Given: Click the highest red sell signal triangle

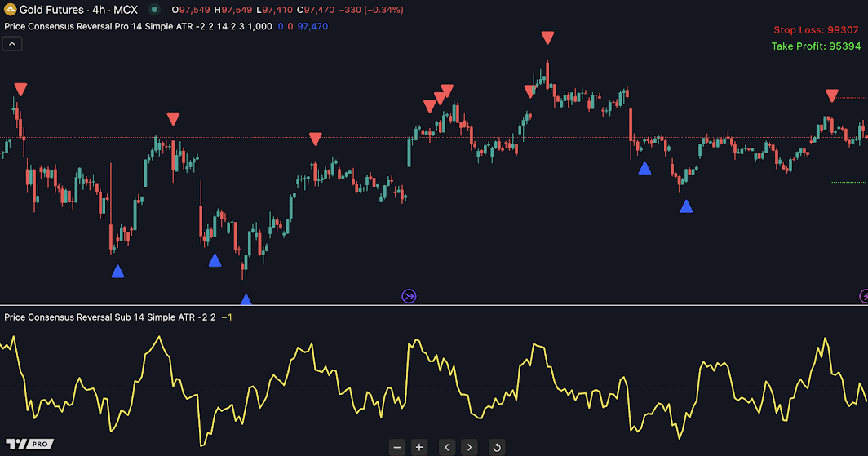Looking at the screenshot, I should point(547,38).
